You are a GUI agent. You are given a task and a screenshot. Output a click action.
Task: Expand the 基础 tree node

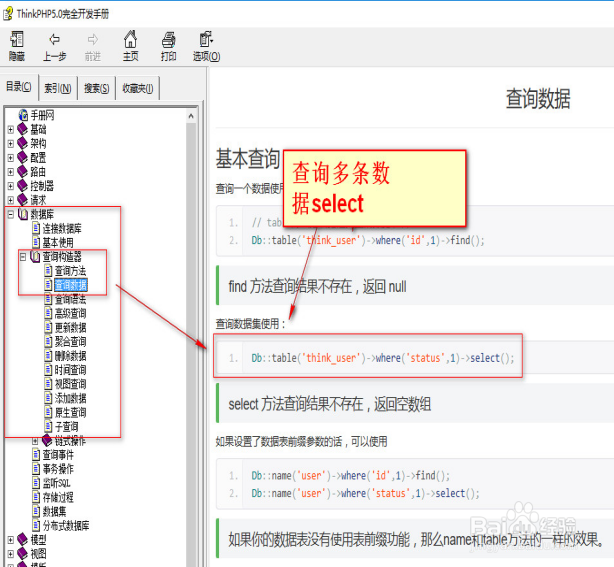click(x=11, y=129)
